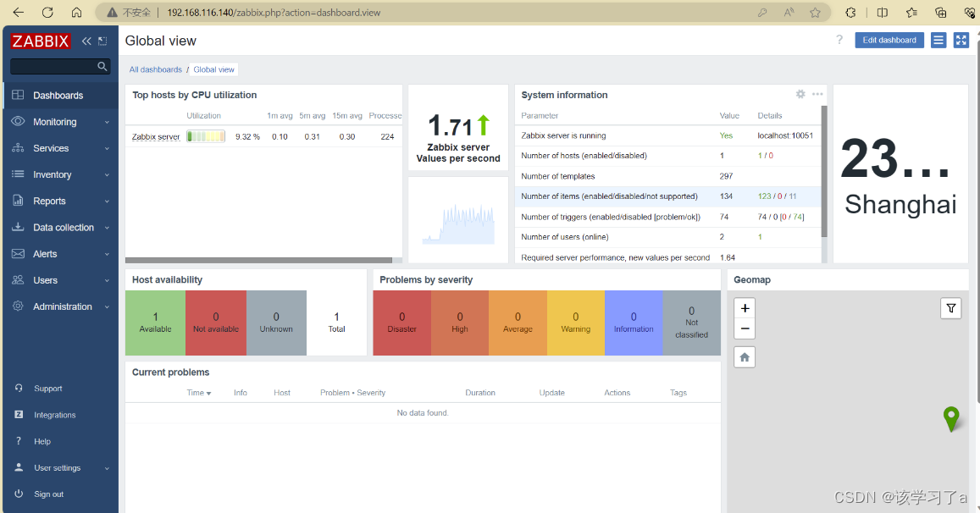Click the CPU utilization gauge bar
This screenshot has height=513, width=980.
coord(206,136)
